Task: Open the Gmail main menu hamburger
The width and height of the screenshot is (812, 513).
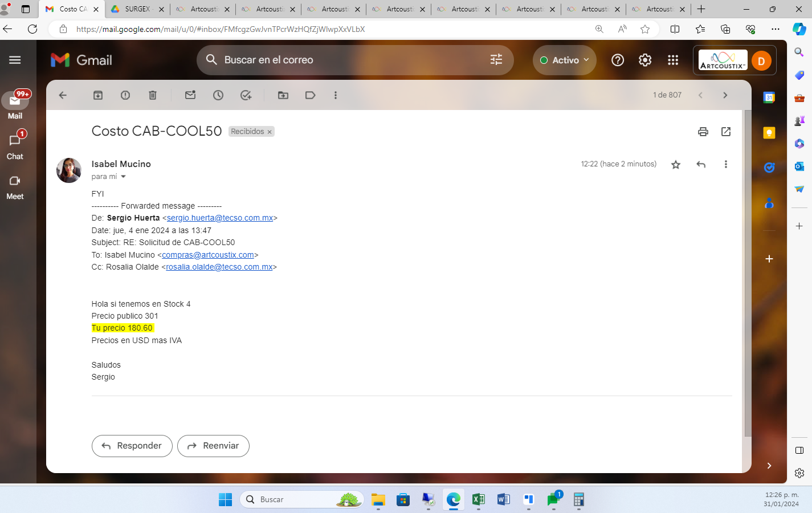Action: tap(15, 60)
